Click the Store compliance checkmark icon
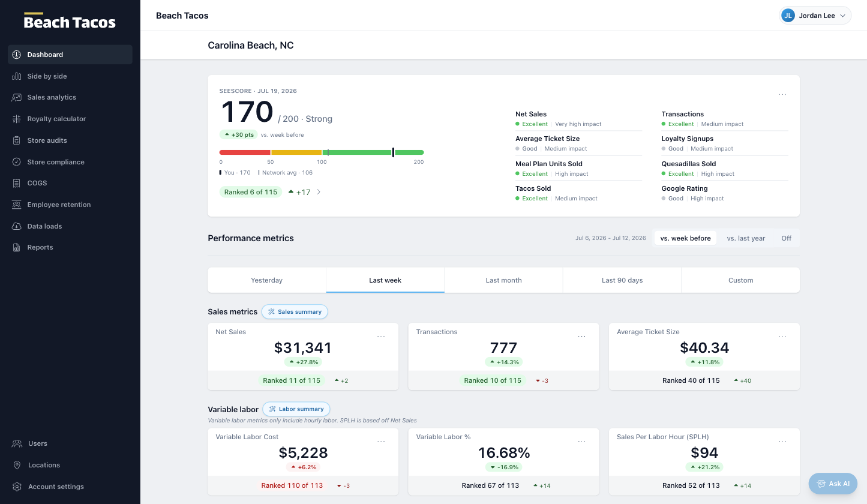This screenshot has height=504, width=867. point(17,162)
